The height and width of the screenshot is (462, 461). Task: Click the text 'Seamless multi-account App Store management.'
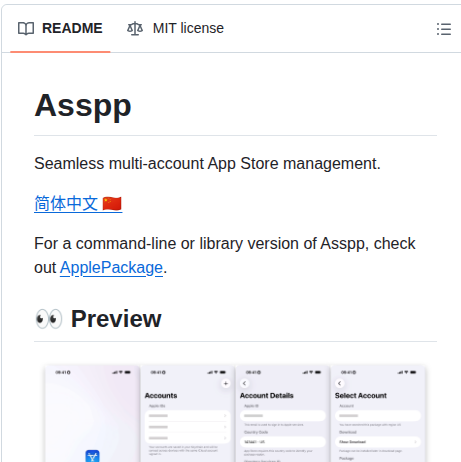[x=207, y=164]
